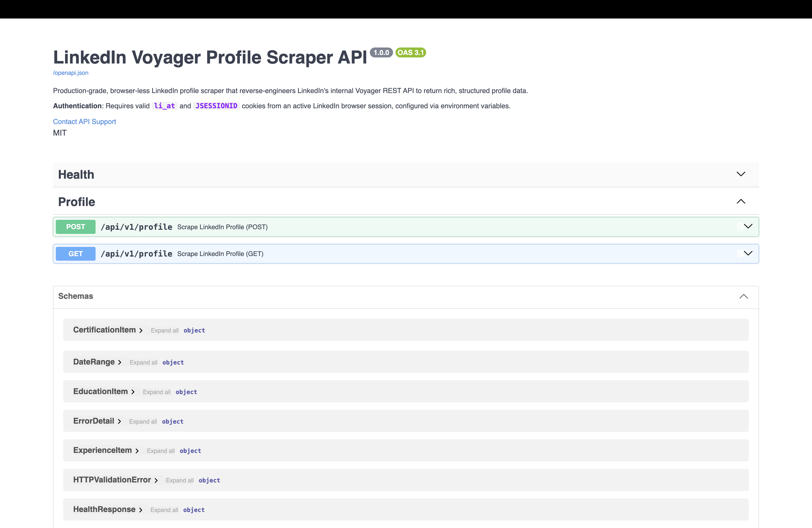The height and width of the screenshot is (528, 812).
Task: Collapse the Profile section chevron
Action: click(x=741, y=201)
